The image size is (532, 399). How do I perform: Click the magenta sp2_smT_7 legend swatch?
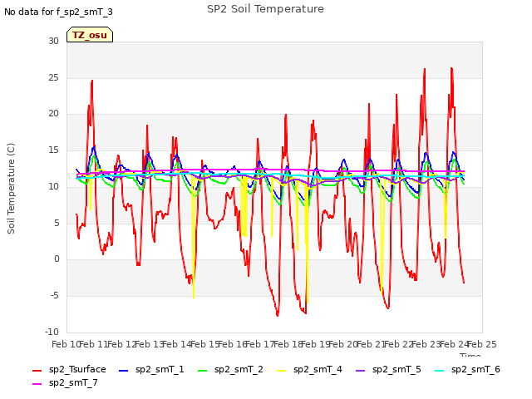click(x=37, y=383)
